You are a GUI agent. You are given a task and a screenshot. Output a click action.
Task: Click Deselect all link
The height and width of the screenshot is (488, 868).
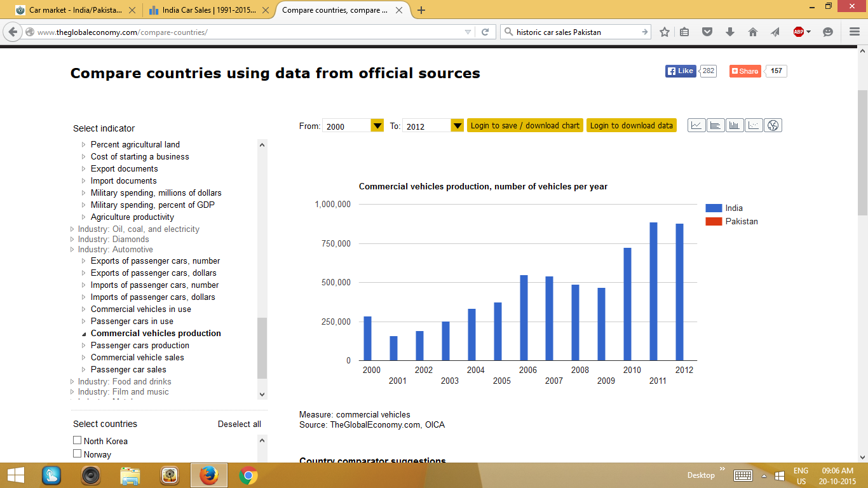(240, 424)
